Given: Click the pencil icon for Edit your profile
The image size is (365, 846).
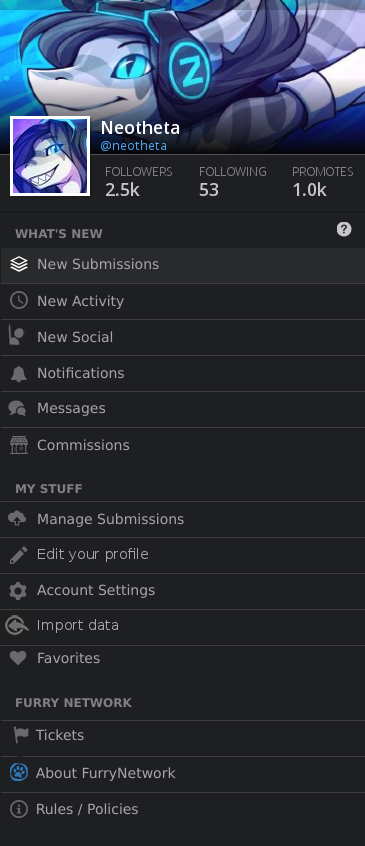Looking at the screenshot, I should 18,555.
